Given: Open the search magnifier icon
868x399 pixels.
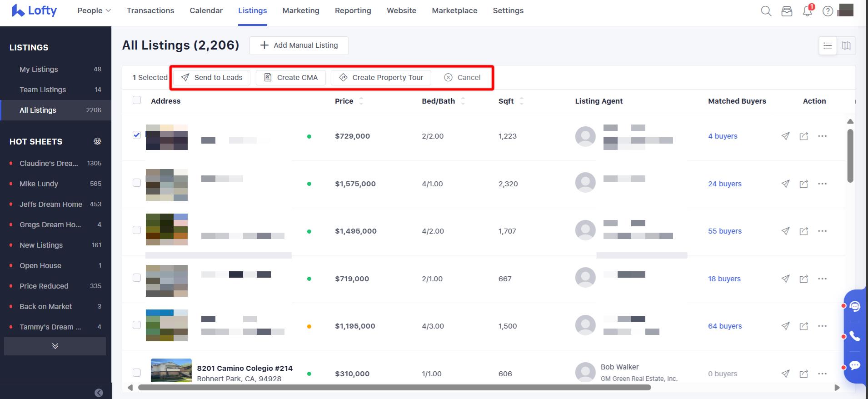Looking at the screenshot, I should coord(766,11).
